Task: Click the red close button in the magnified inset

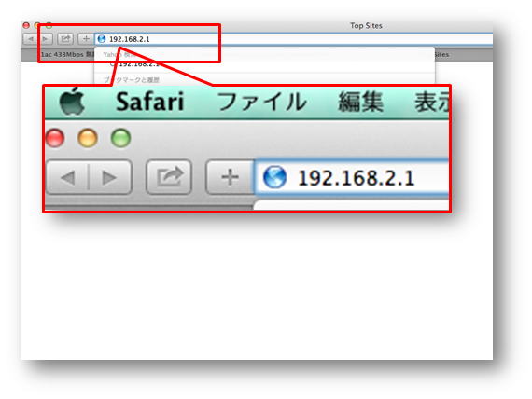Action: [x=55, y=138]
